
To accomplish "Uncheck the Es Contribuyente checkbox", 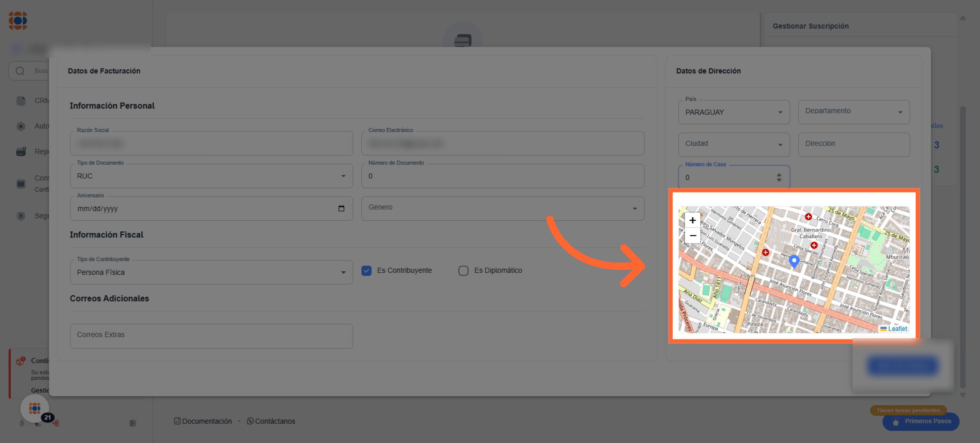I will [366, 270].
